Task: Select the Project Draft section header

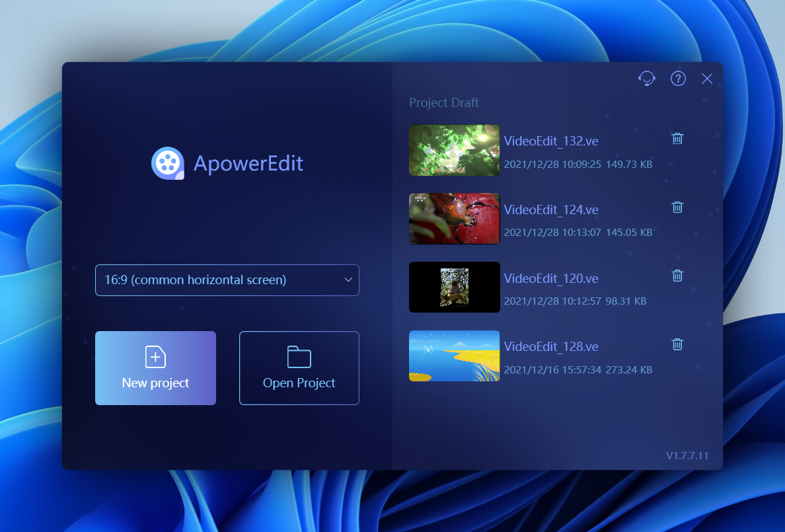Action: pyautogui.click(x=444, y=102)
